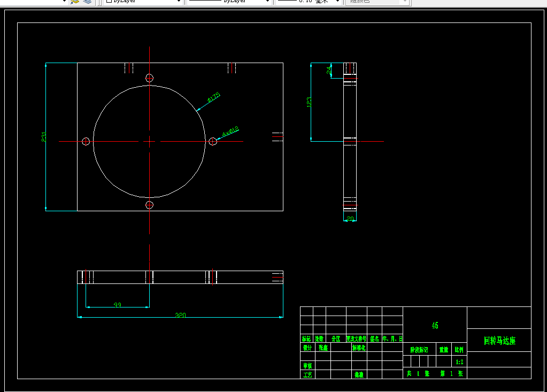The image size is (547, 392).
Task: Select the 24 dimension in side view
Action: coord(329,70)
